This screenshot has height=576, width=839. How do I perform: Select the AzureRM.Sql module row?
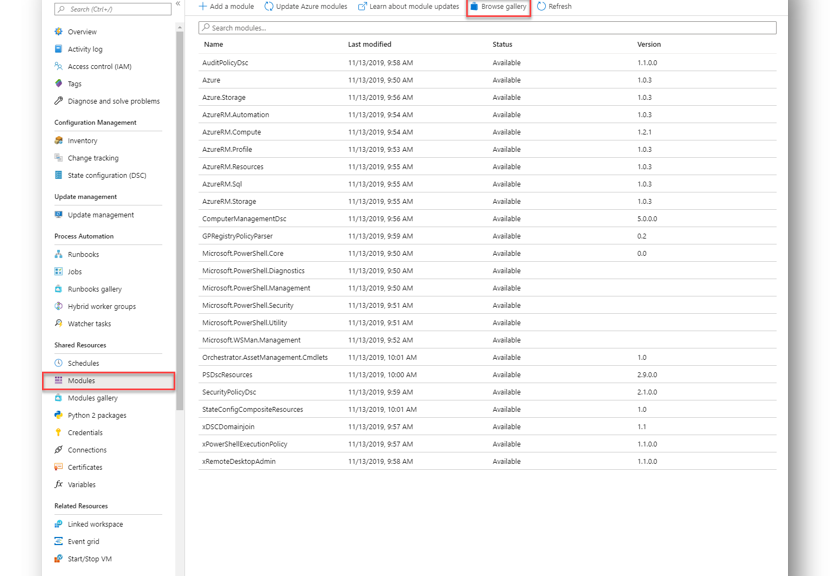tap(487, 184)
